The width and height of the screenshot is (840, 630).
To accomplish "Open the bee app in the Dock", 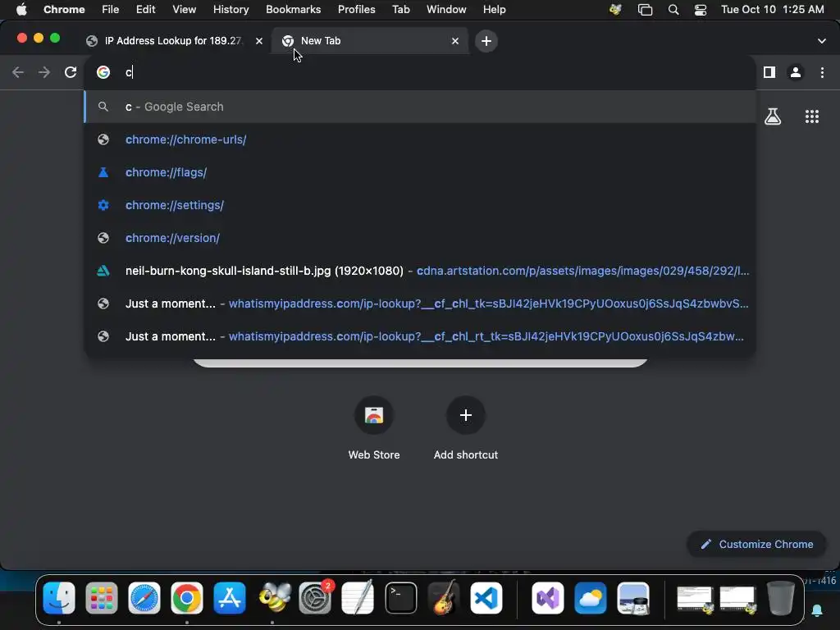I will pyautogui.click(x=274, y=598).
